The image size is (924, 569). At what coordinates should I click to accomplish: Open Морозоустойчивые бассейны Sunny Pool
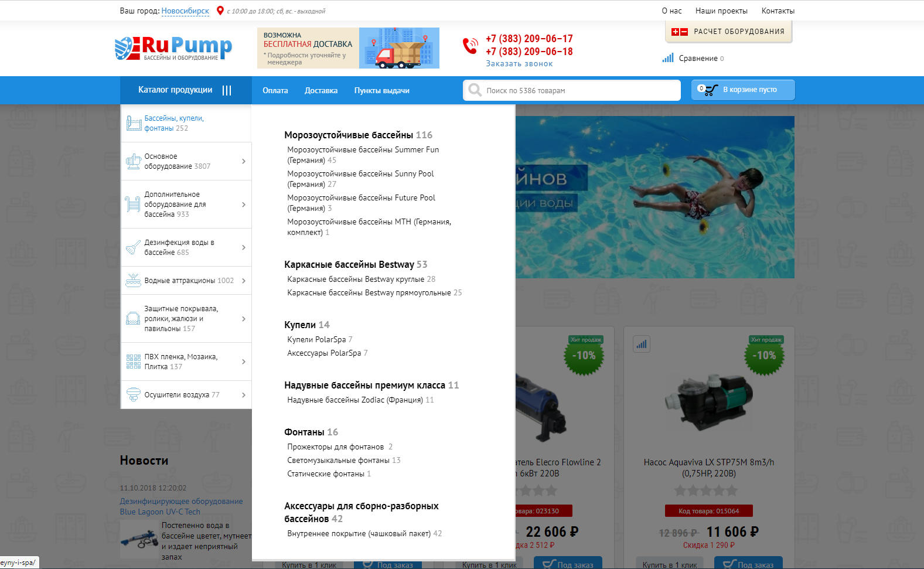coord(360,179)
